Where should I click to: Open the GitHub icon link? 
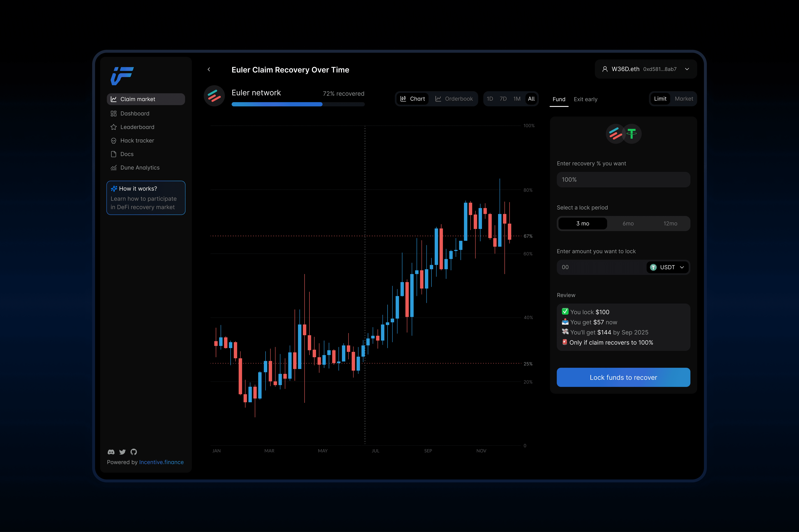[134, 452]
